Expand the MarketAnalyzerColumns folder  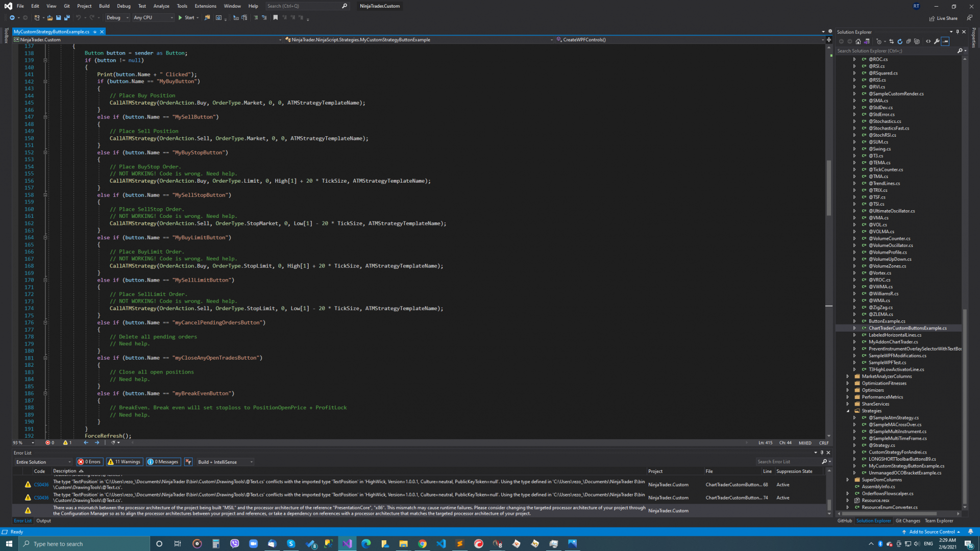pyautogui.click(x=848, y=377)
